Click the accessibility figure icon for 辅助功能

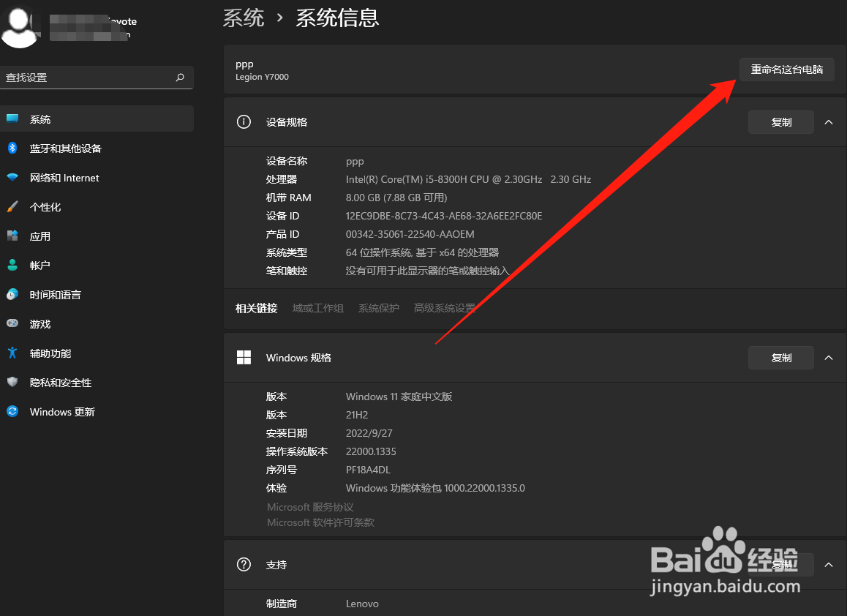point(12,353)
